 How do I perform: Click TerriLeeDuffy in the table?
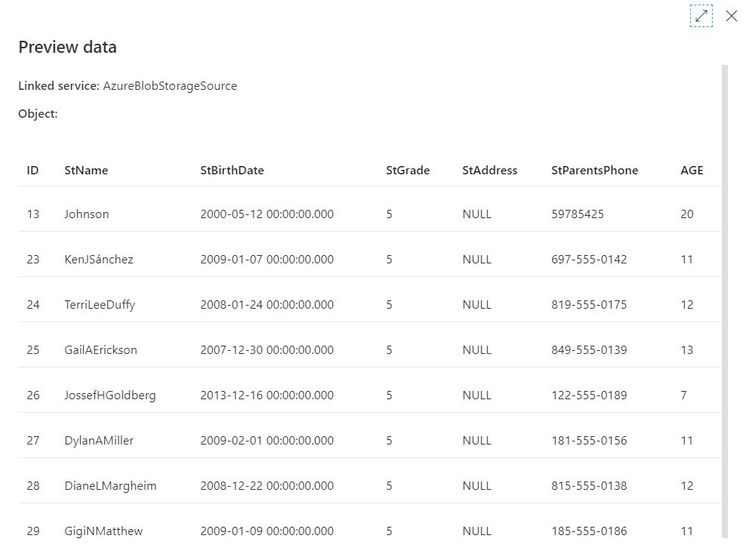click(x=100, y=304)
